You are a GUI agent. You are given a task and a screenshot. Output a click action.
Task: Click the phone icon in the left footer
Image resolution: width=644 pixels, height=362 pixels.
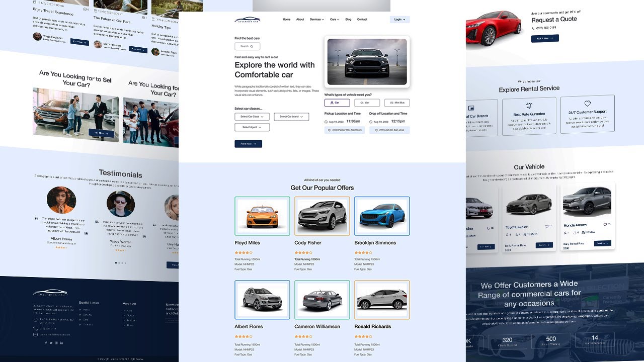35,329
